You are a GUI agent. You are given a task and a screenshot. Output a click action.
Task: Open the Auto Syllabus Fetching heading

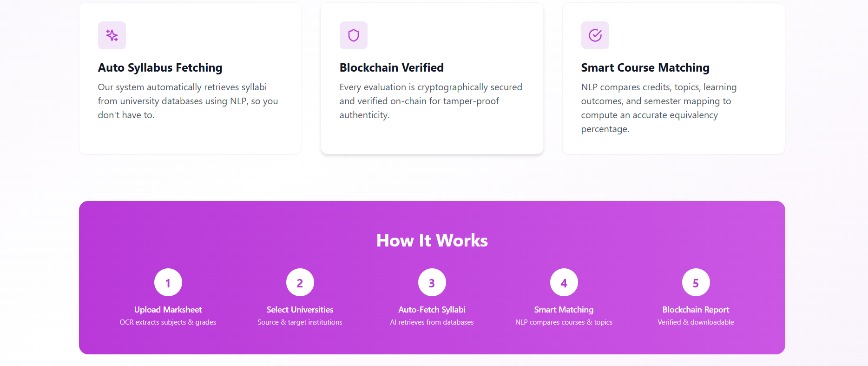(x=160, y=68)
